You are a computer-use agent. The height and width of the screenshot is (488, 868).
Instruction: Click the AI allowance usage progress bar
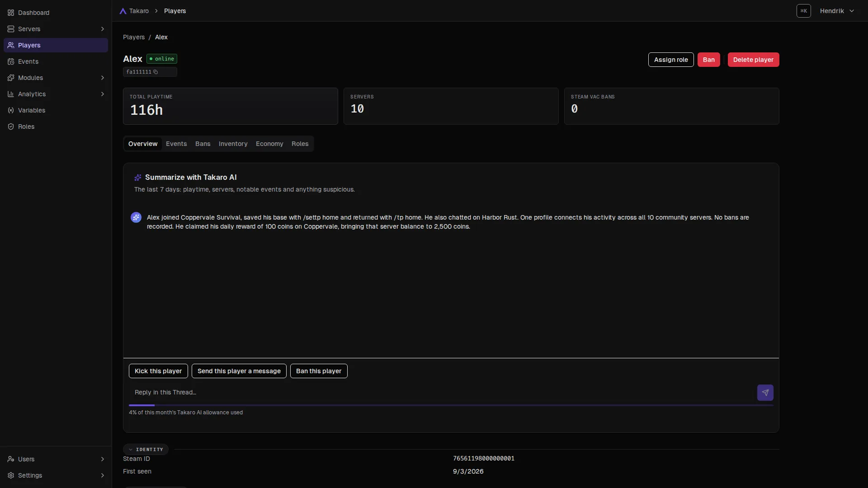point(451,405)
